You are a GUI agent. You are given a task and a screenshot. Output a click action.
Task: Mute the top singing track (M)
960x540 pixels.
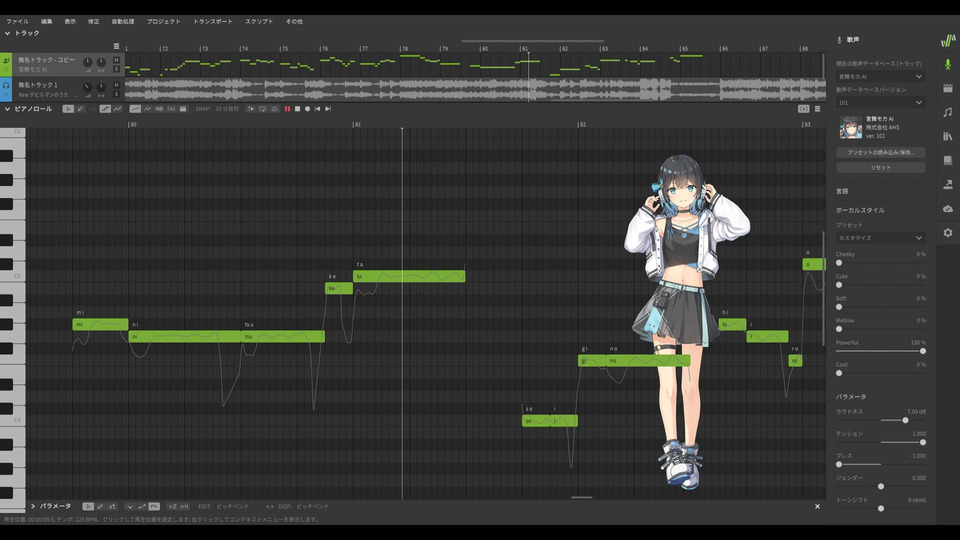pyautogui.click(x=116, y=60)
